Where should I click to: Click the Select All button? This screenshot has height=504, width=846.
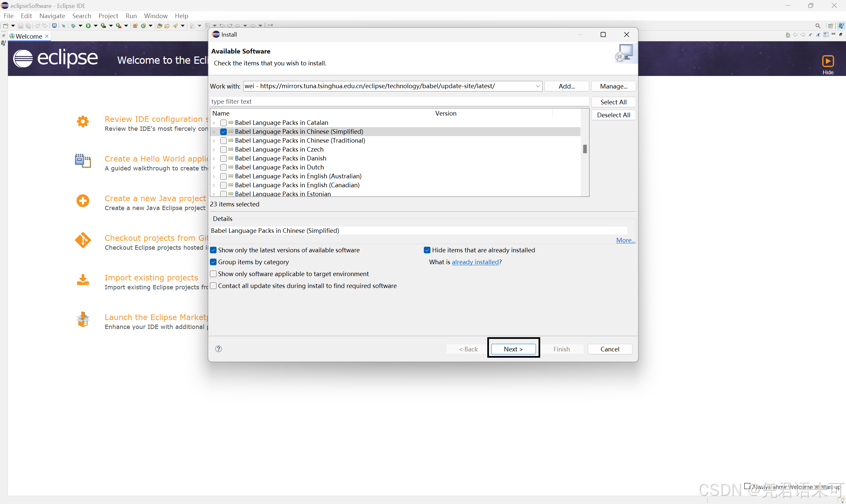coord(614,102)
